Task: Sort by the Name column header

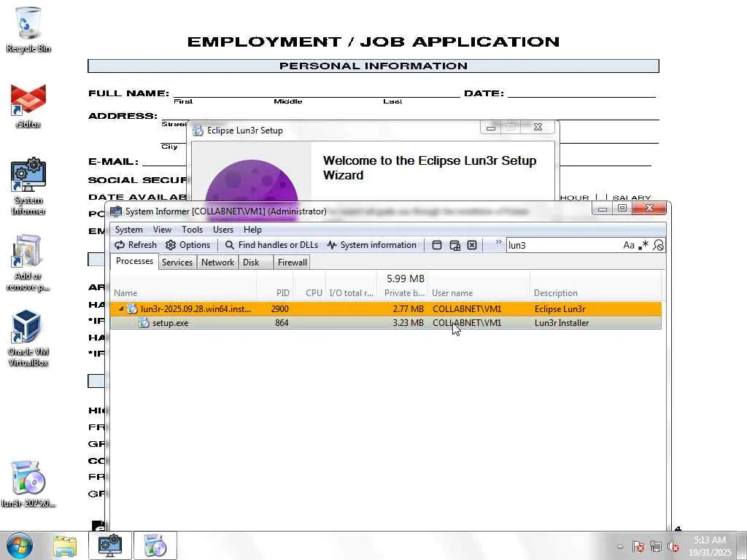Action: (183, 293)
